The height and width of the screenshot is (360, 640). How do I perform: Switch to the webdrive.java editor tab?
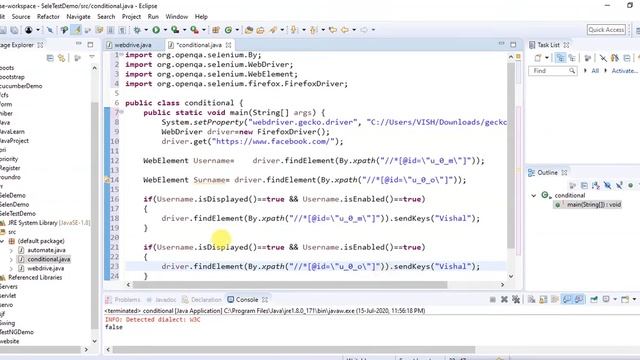(x=133, y=45)
